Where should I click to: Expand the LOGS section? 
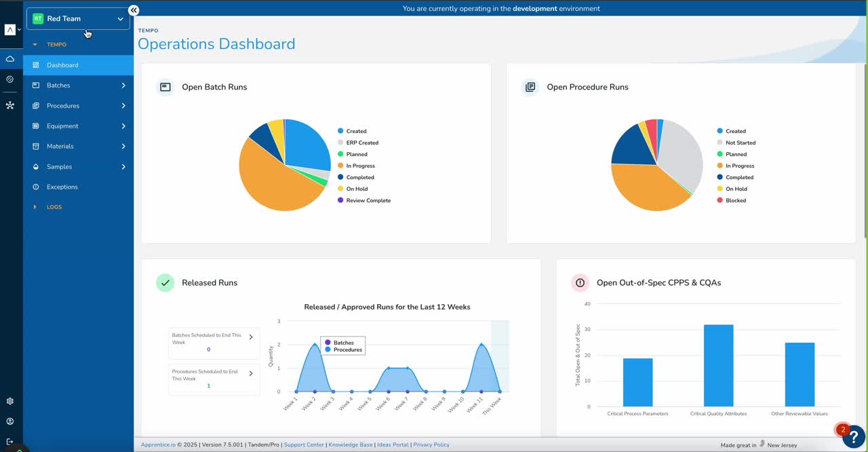[x=54, y=207]
